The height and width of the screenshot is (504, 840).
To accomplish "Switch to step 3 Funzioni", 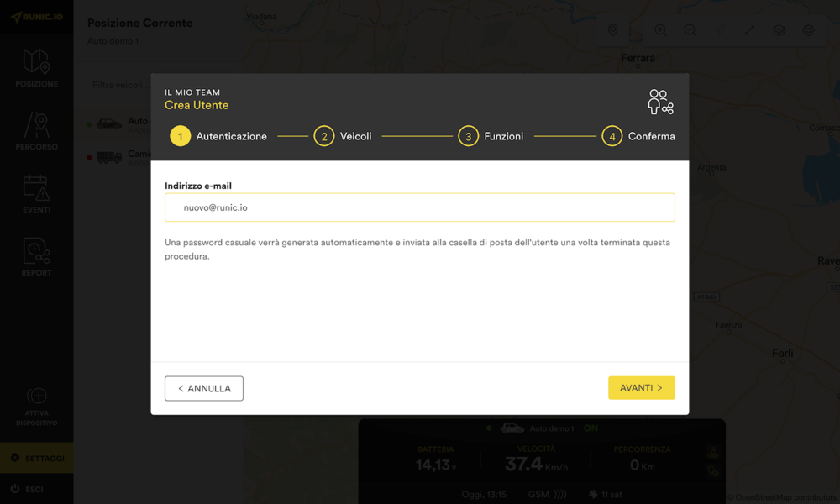I will (x=468, y=136).
